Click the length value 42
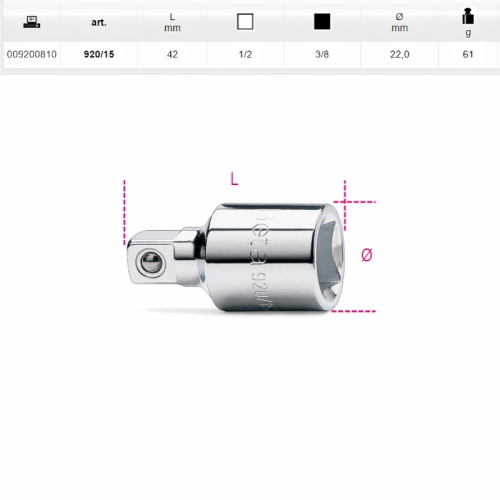The height and width of the screenshot is (500, 500). tap(172, 54)
